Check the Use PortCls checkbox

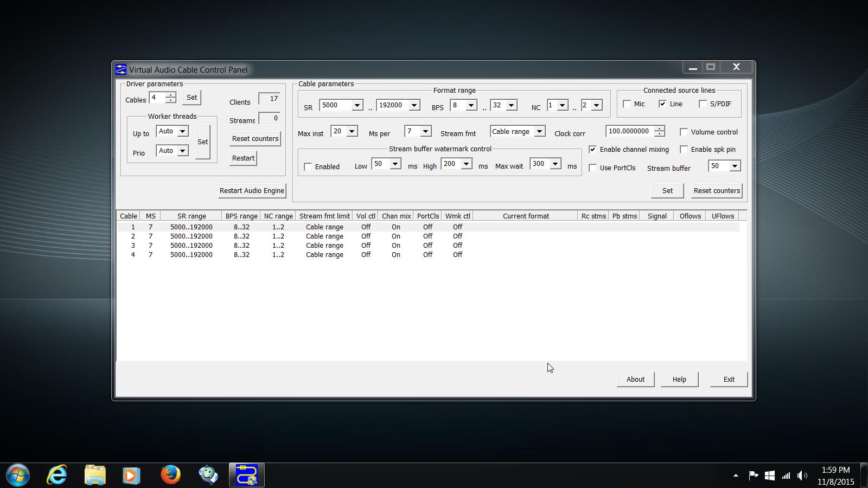tap(592, 168)
